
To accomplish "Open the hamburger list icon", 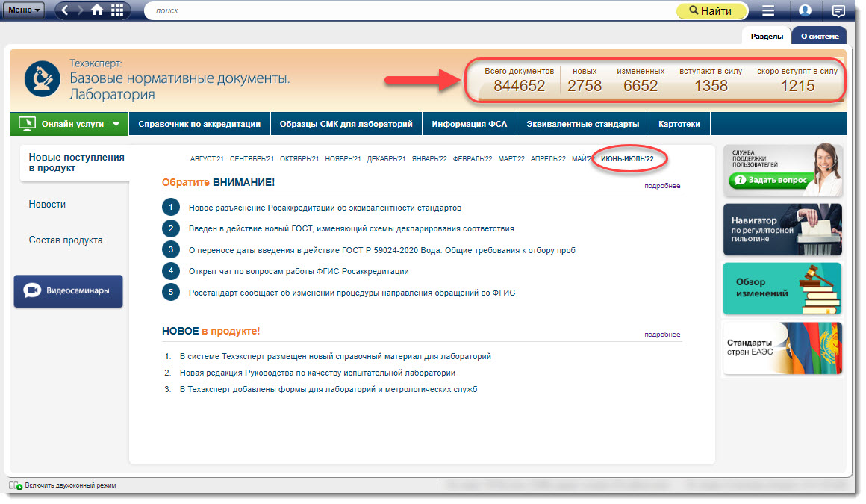I will click(768, 10).
